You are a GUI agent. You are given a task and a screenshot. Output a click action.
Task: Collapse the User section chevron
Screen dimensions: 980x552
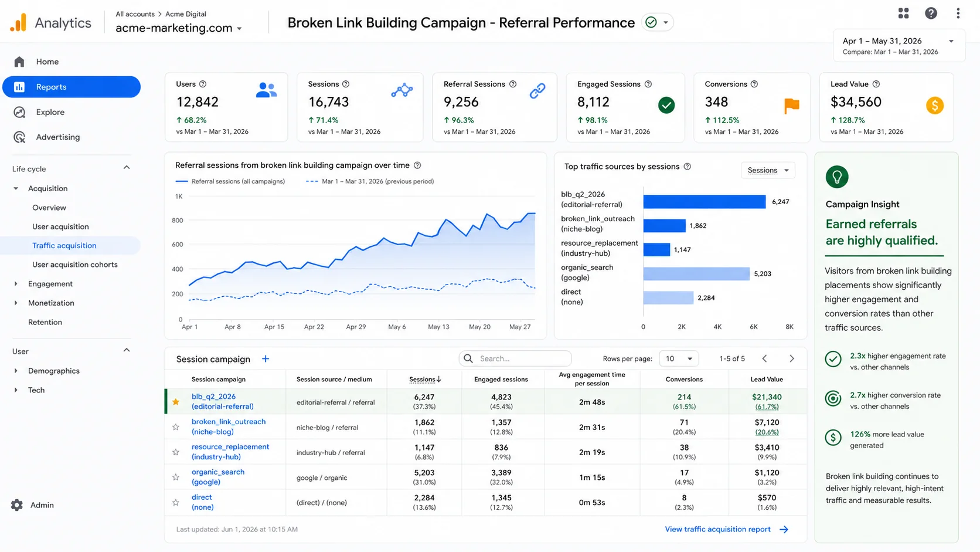(127, 350)
